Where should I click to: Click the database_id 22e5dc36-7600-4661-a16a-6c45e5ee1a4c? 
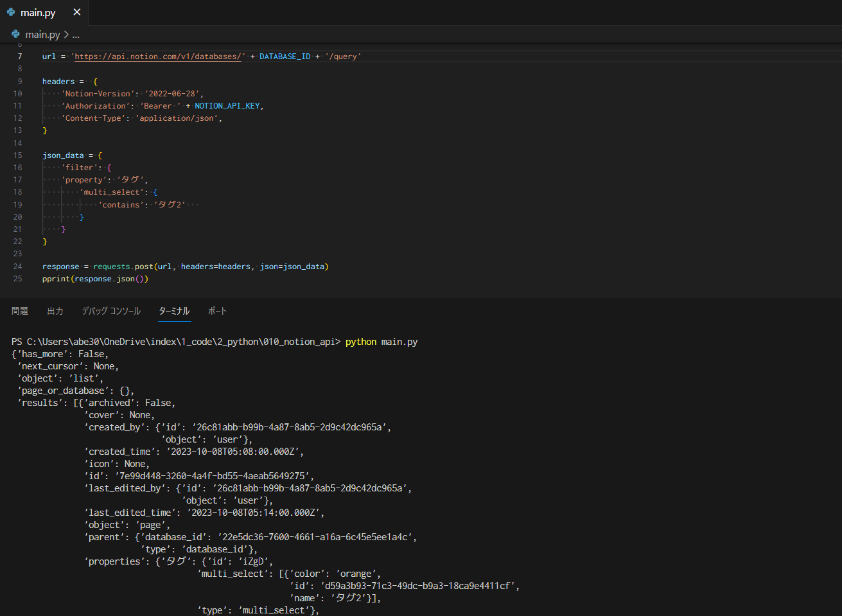(315, 537)
